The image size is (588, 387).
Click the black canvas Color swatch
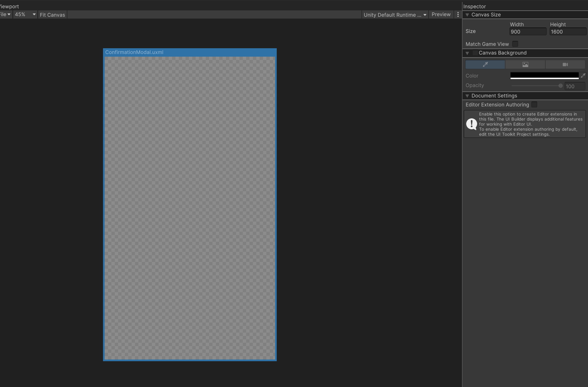pyautogui.click(x=544, y=75)
